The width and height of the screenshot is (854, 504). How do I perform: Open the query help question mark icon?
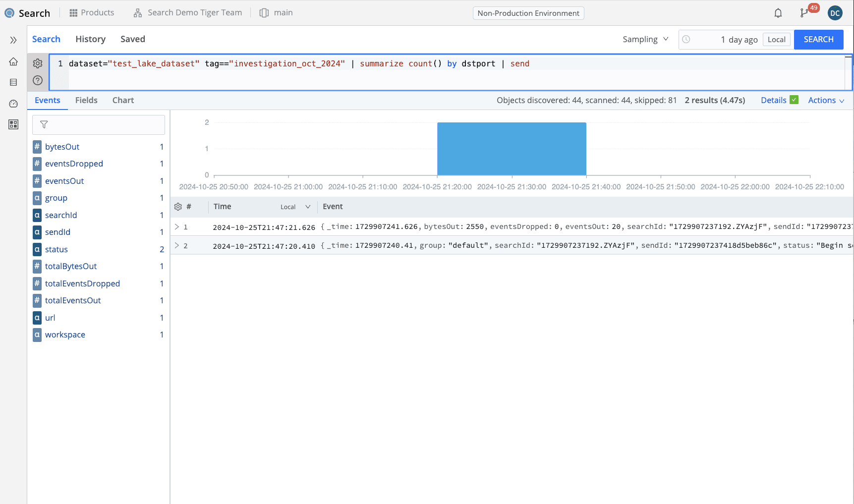[38, 80]
